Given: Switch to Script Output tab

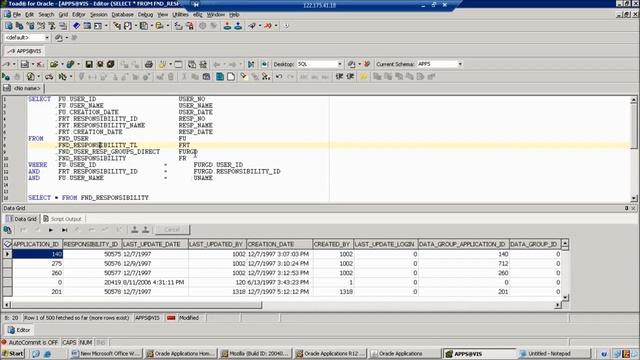Looking at the screenshot, I should click(62, 219).
